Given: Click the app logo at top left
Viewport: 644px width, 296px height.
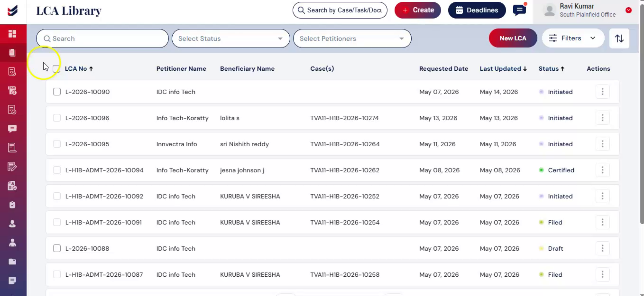Looking at the screenshot, I should tap(13, 10).
